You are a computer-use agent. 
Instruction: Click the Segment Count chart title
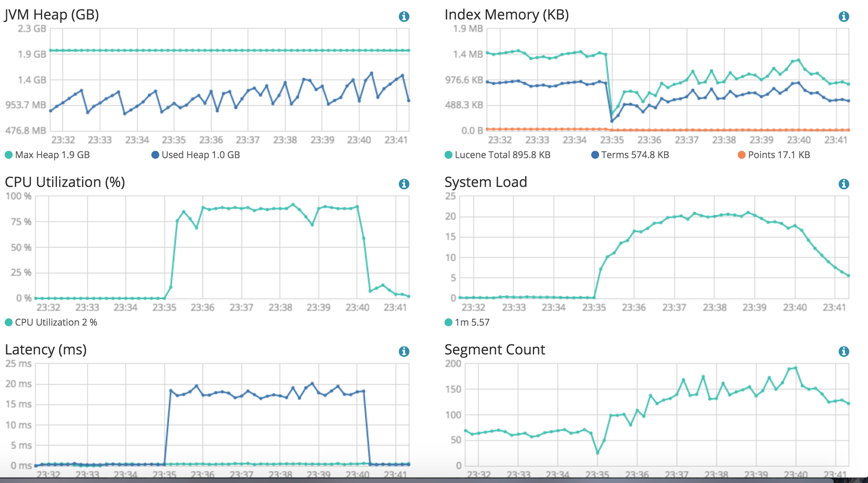click(494, 350)
